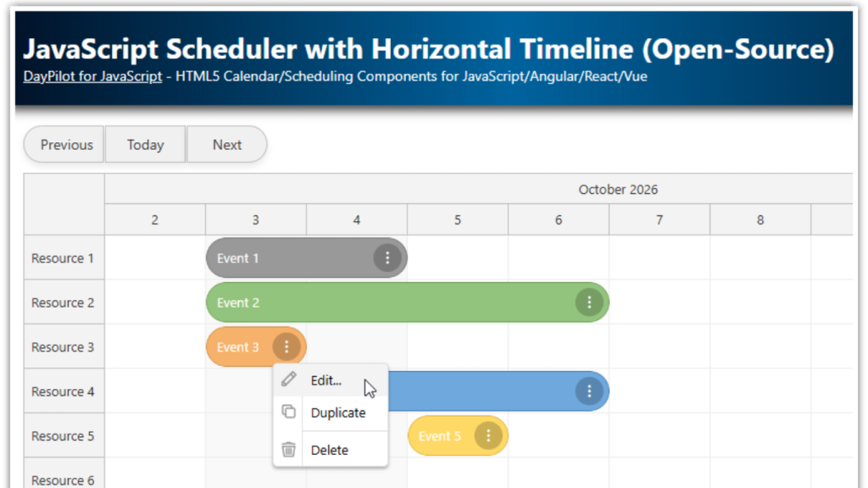Select the Resource 3 row label

click(63, 347)
